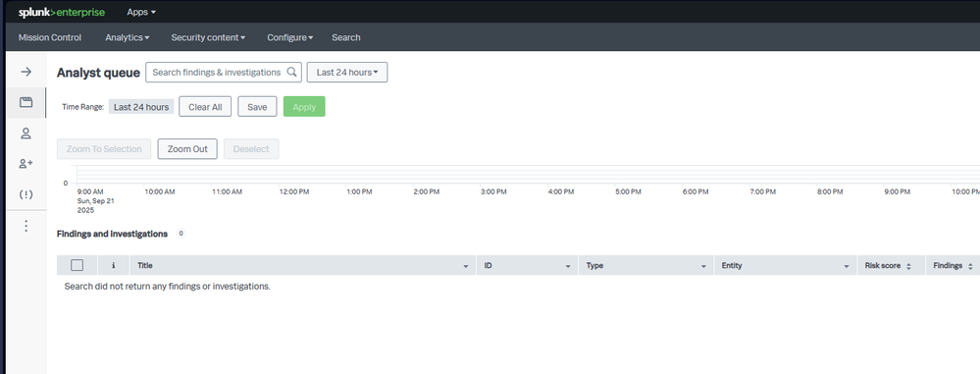Click the Save filter button
The image size is (980, 374).
257,107
